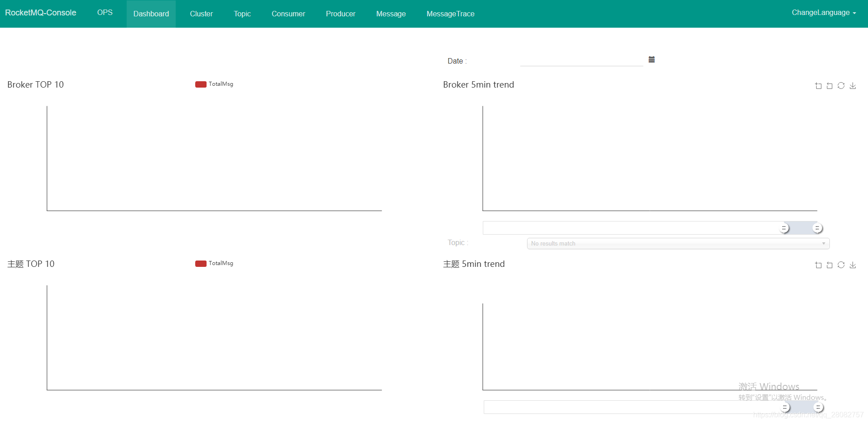This screenshot has width=868, height=423.
Task: Download 主题 5min trend chart as image
Action: [853, 265]
